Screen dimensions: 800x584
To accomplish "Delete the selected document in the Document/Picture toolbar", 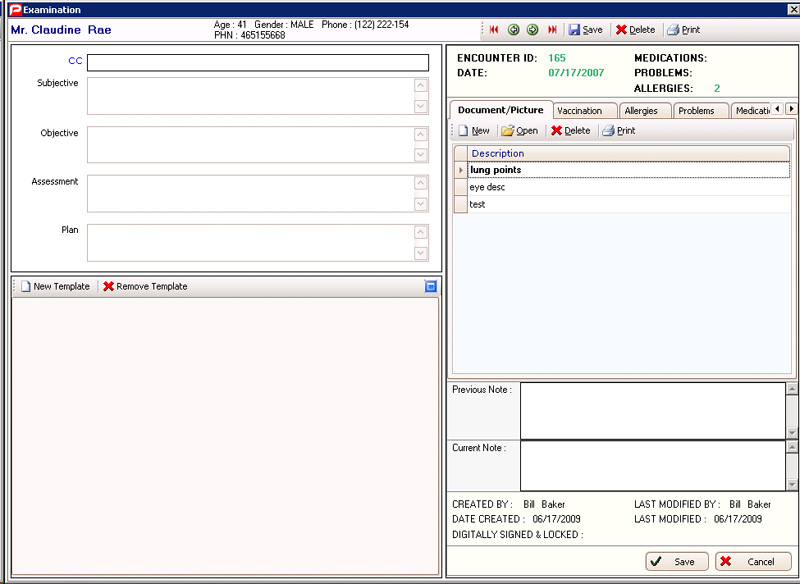I will [x=570, y=131].
